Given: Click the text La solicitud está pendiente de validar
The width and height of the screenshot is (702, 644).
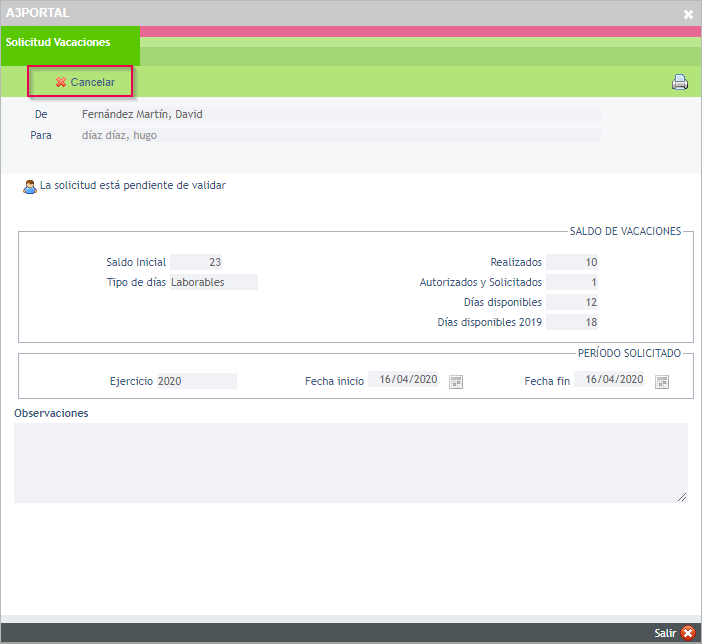Looking at the screenshot, I should [133, 185].
